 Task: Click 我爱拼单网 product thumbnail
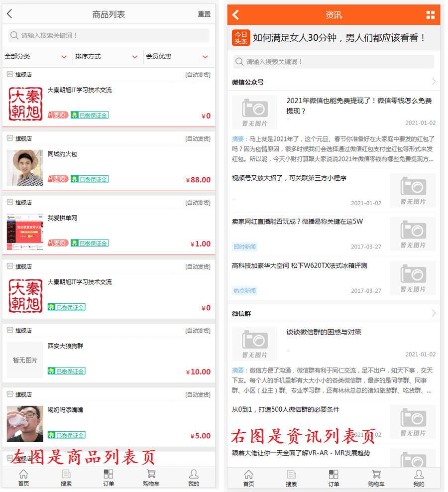tap(25, 232)
